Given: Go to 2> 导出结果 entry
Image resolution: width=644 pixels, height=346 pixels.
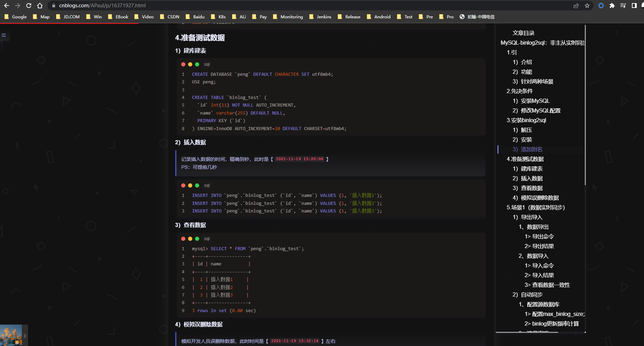Looking at the screenshot, I should pyautogui.click(x=539, y=246).
